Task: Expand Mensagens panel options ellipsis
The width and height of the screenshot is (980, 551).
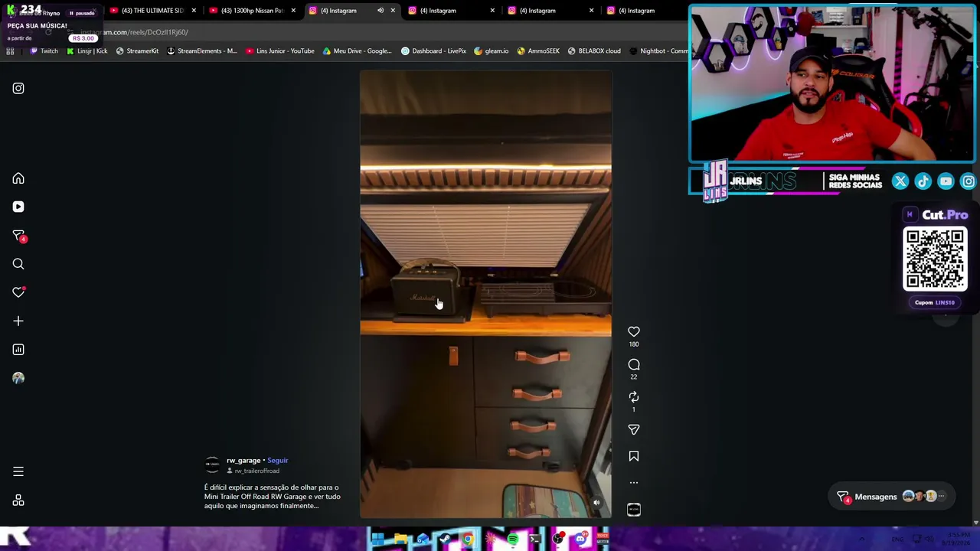Action: tap(942, 497)
